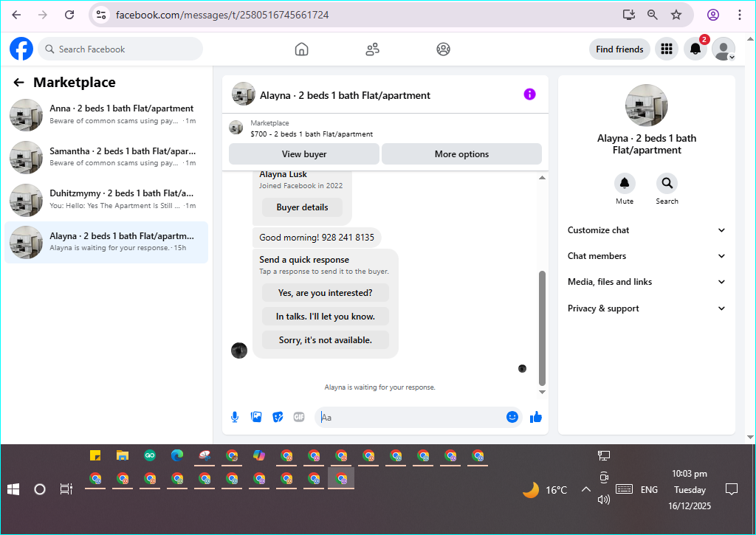Screen dimensions: 756x535
Task: Click Alayna's large profile picture in right panel
Action: click(646, 106)
